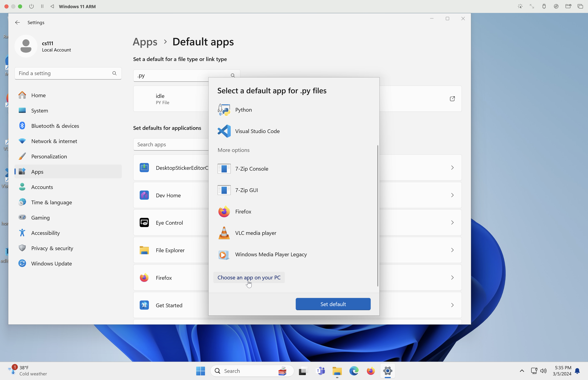588x380 pixels.
Task: Expand the Firefox application row chevron
Action: 452,278
